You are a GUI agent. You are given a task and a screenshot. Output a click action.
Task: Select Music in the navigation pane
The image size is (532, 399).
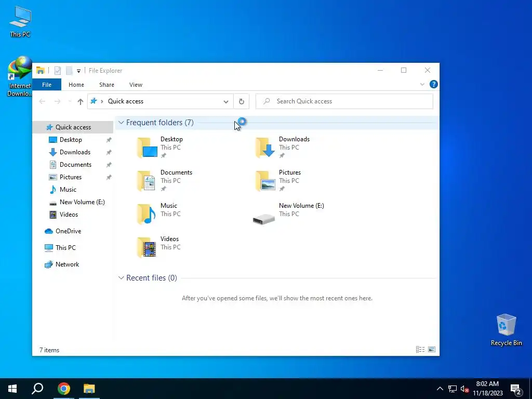pyautogui.click(x=68, y=190)
